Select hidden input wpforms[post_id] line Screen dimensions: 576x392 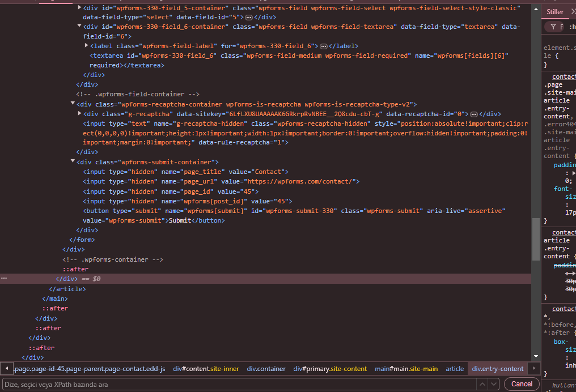[x=187, y=201]
